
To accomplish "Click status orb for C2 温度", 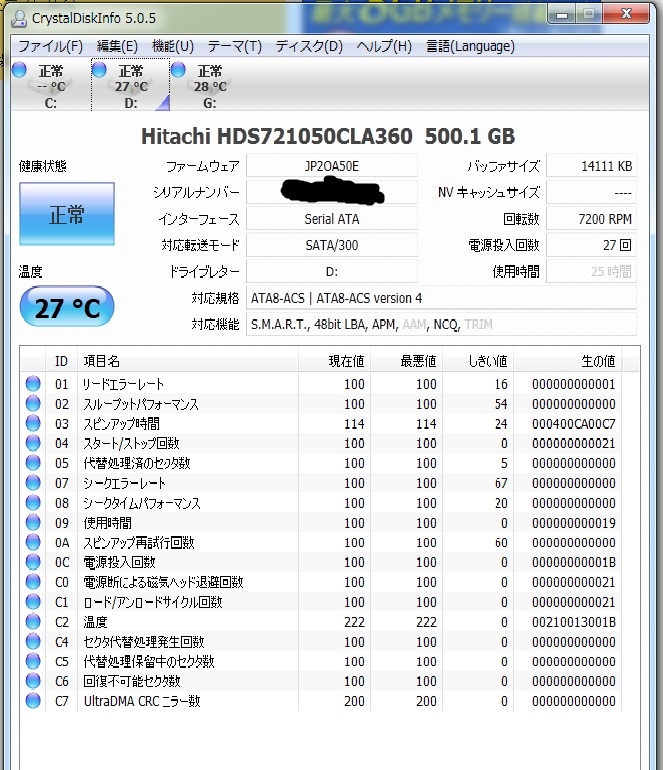I will [33, 622].
